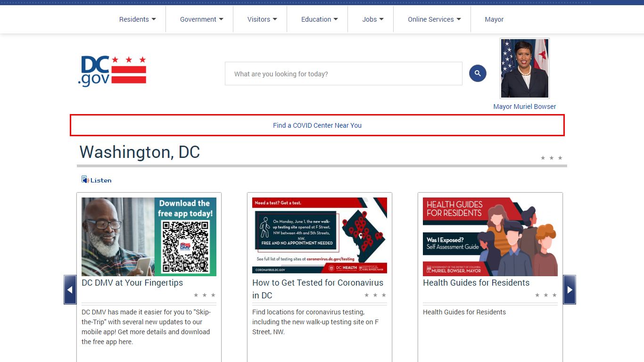
Task: Go to the Mayor page
Action: coord(494,19)
